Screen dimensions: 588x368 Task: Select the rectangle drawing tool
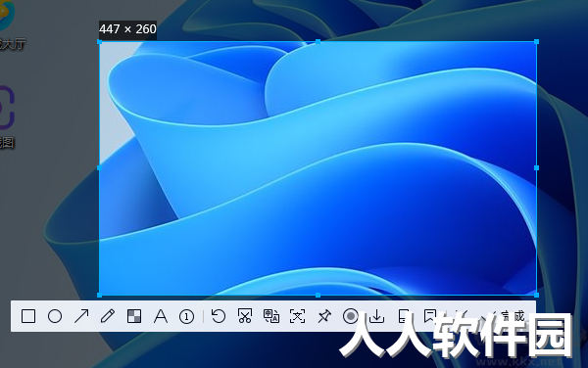click(28, 316)
